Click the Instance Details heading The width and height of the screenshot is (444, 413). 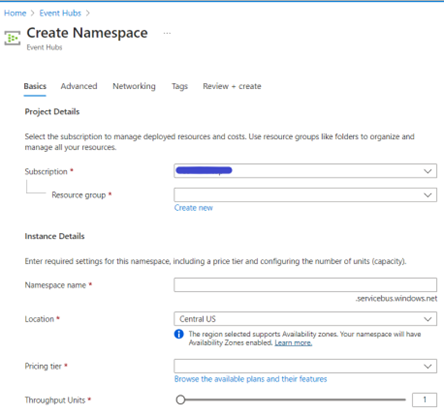tap(55, 236)
